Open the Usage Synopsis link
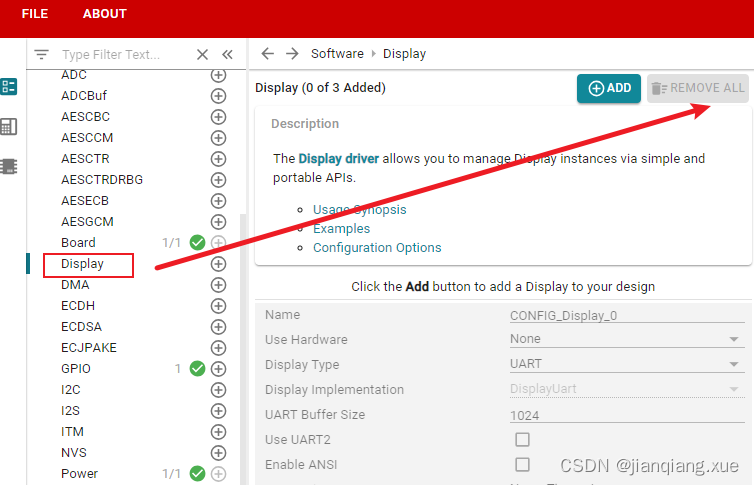The image size is (754, 485). pos(360,210)
